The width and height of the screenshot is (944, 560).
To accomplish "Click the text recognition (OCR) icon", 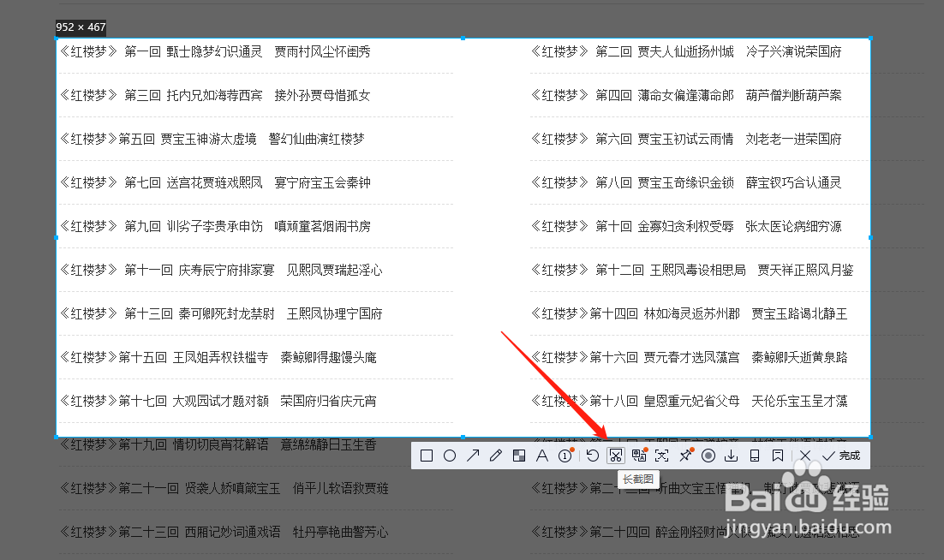I will point(661,456).
